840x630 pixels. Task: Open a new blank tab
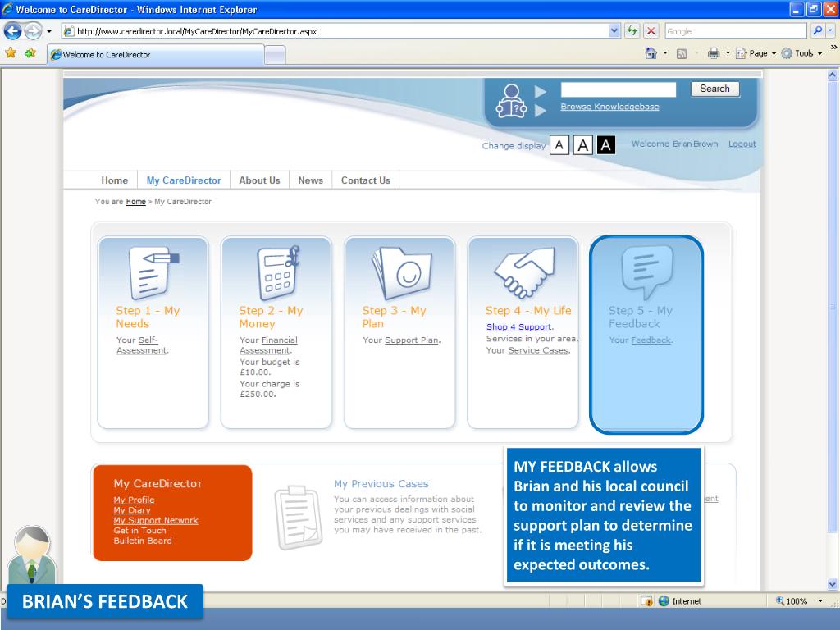275,55
